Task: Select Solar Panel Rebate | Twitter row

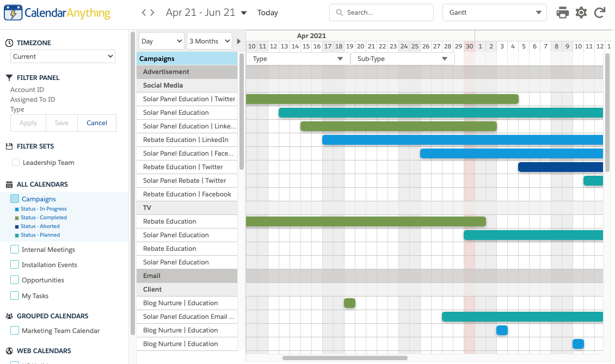Action: pyautogui.click(x=184, y=181)
